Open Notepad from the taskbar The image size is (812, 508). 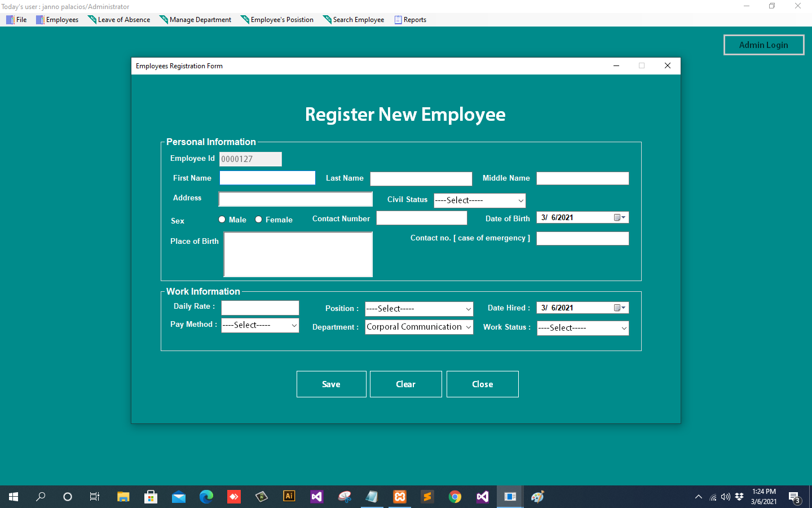[x=372, y=497]
